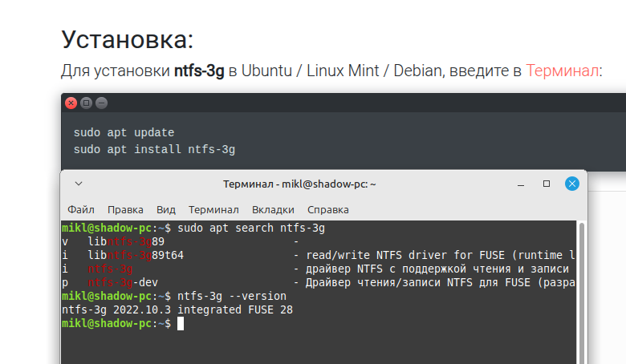
Task: Close the terminal with blue X button
Action: [572, 184]
